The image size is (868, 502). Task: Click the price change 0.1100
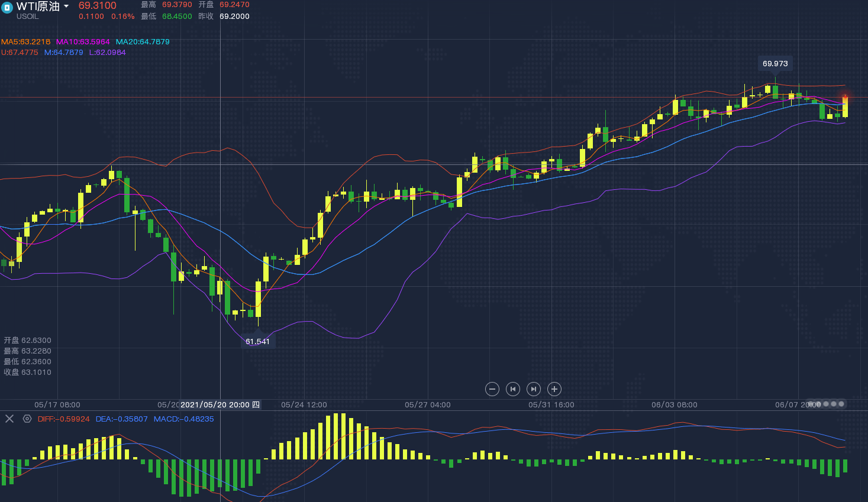91,17
